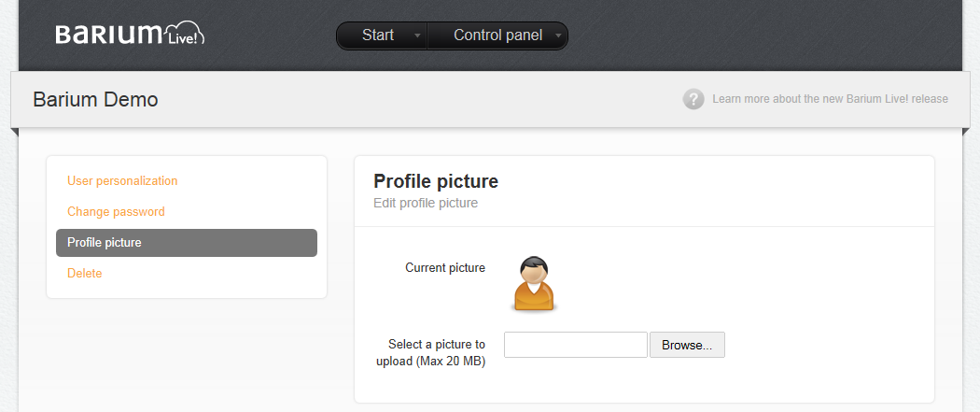980x412 pixels.
Task: Expand the Start dropdown arrow
Action: pos(417,36)
